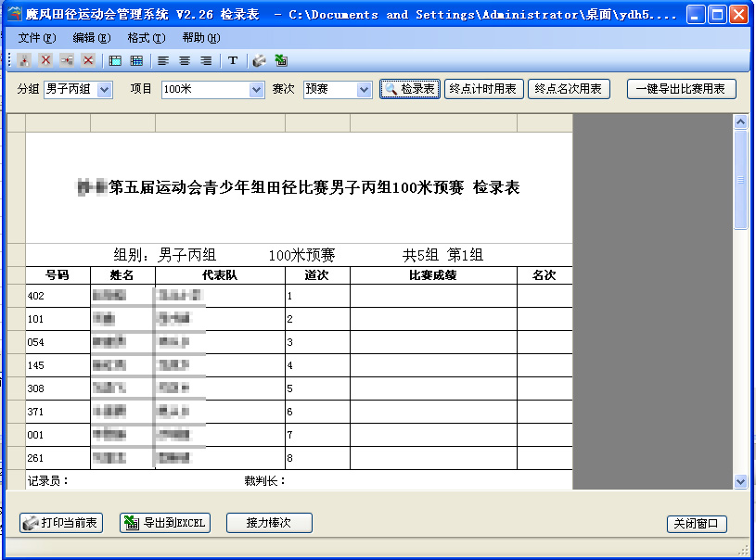Viewport: 756px width, 560px height.
Task: Select the cell with number 101
Action: point(58,319)
